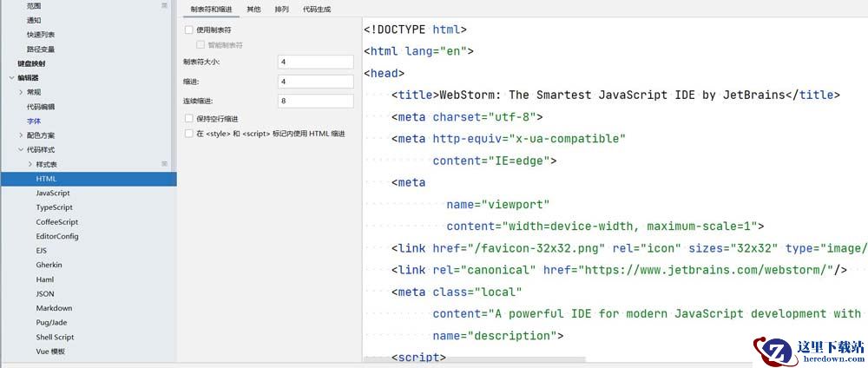This screenshot has height=368, width=868.
Task: Select Markdown code style
Action: tap(54, 308)
